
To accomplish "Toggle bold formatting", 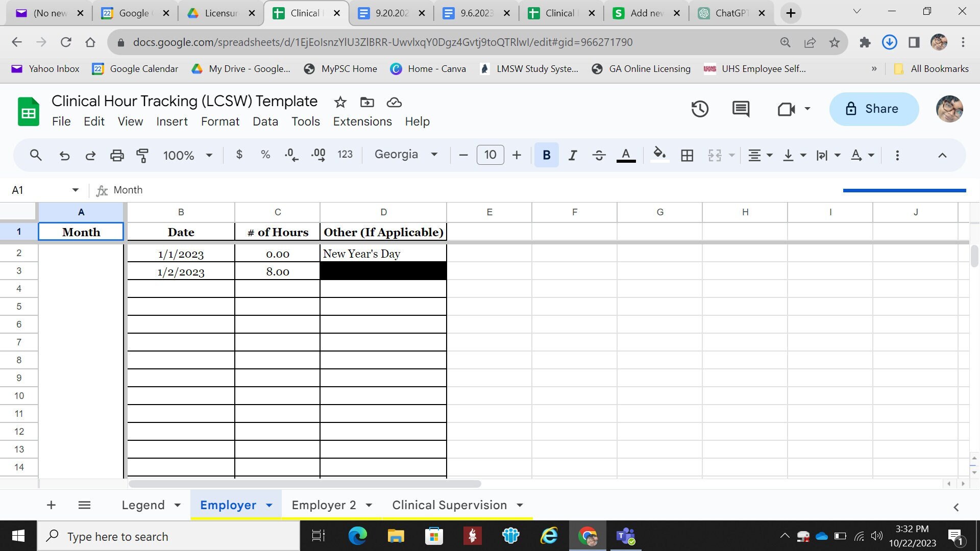I will pos(546,155).
